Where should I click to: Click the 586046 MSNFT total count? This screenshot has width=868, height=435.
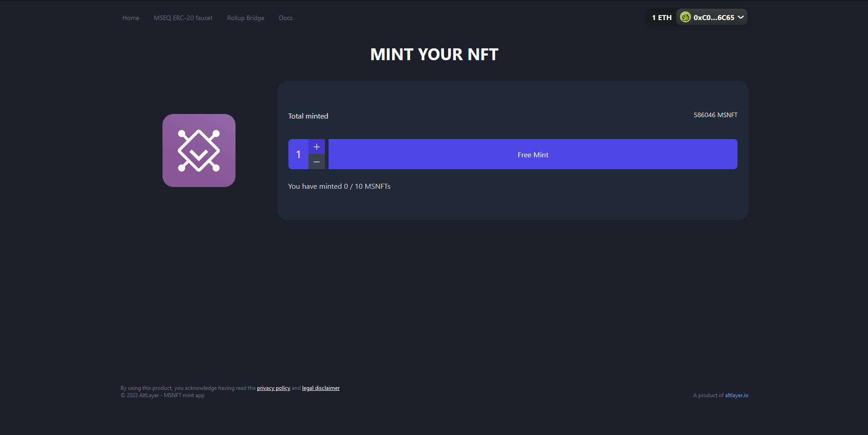point(715,115)
